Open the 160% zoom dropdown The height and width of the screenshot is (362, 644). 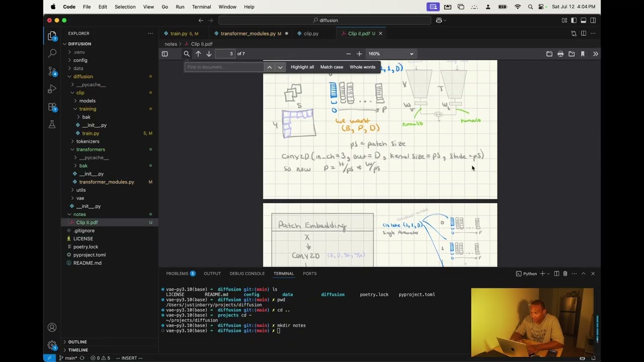pos(391,54)
